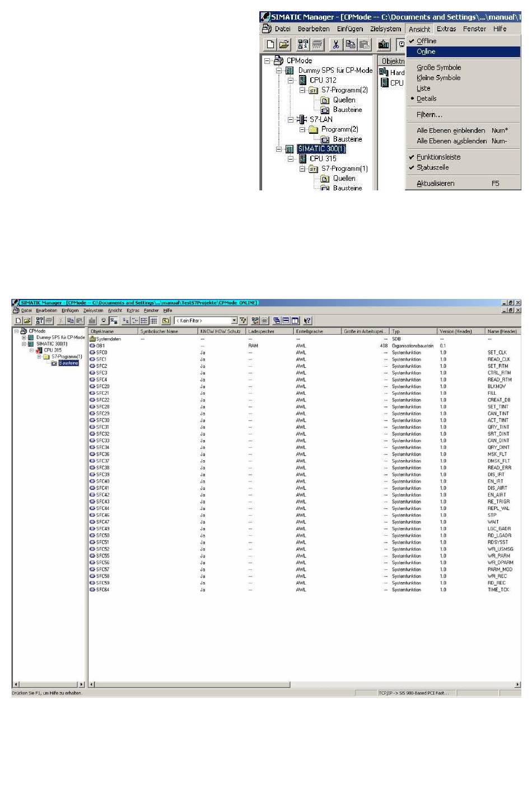Click Copy icon in ONLINE window toolbar
Screen dimensions: 532x795
coord(71,321)
